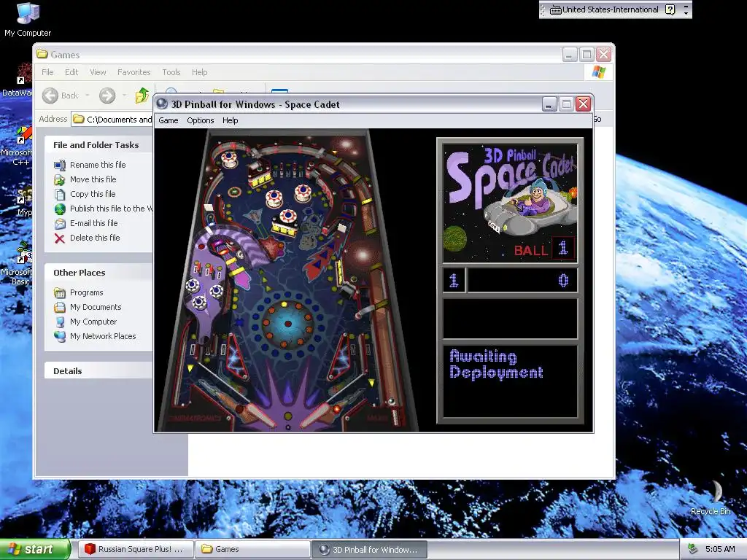747x560 pixels.
Task: Click Publish this file to the Web
Action: [112, 209]
